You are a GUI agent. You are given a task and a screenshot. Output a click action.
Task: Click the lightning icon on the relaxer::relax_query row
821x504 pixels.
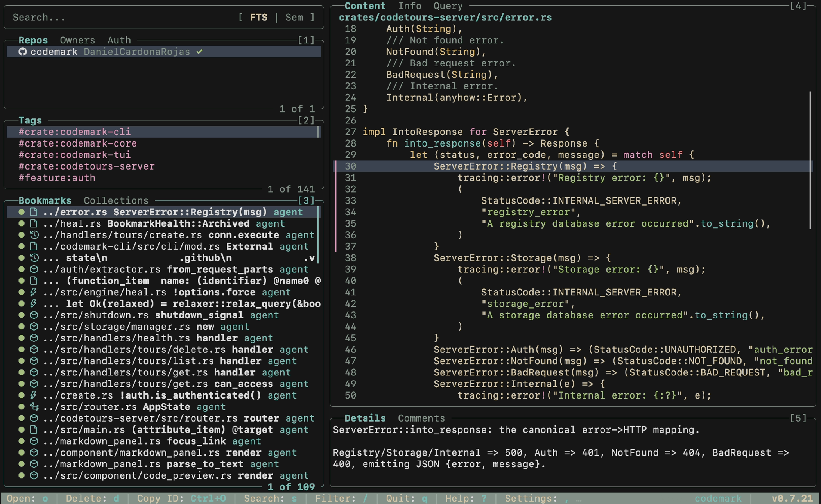click(34, 304)
